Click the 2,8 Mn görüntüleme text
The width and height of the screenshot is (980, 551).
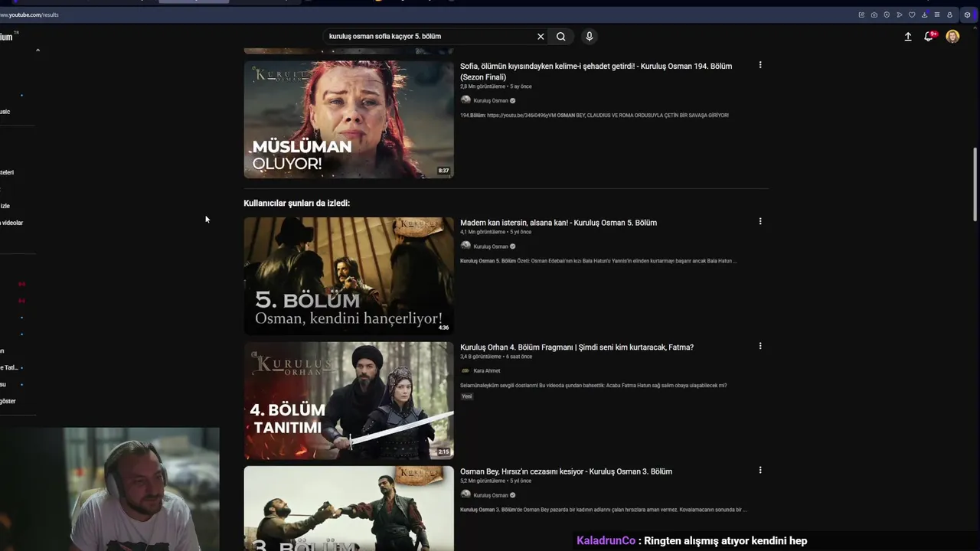point(483,86)
